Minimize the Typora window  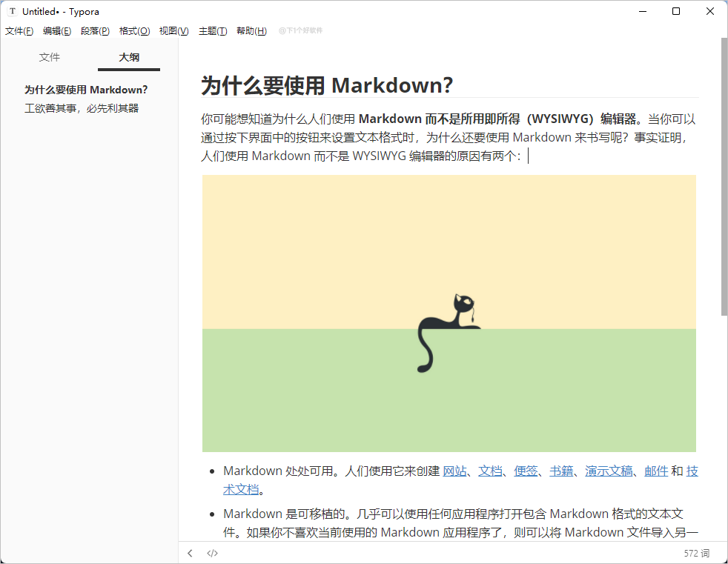tap(643, 11)
